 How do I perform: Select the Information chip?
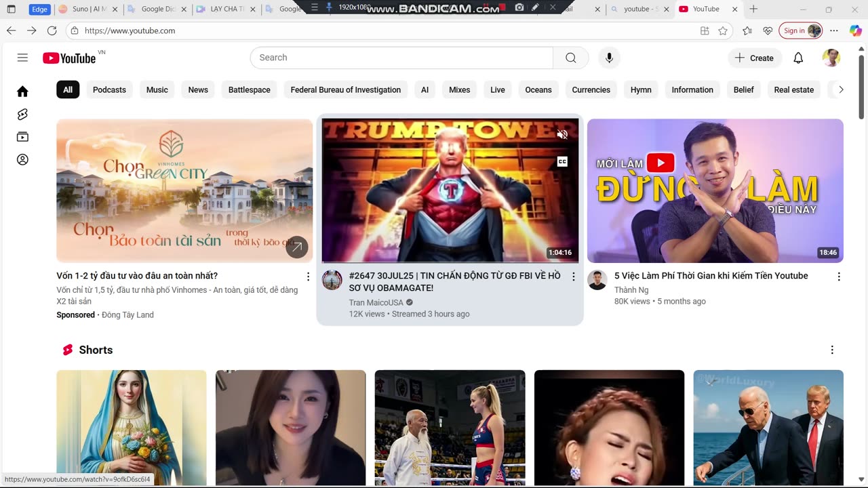[692, 89]
